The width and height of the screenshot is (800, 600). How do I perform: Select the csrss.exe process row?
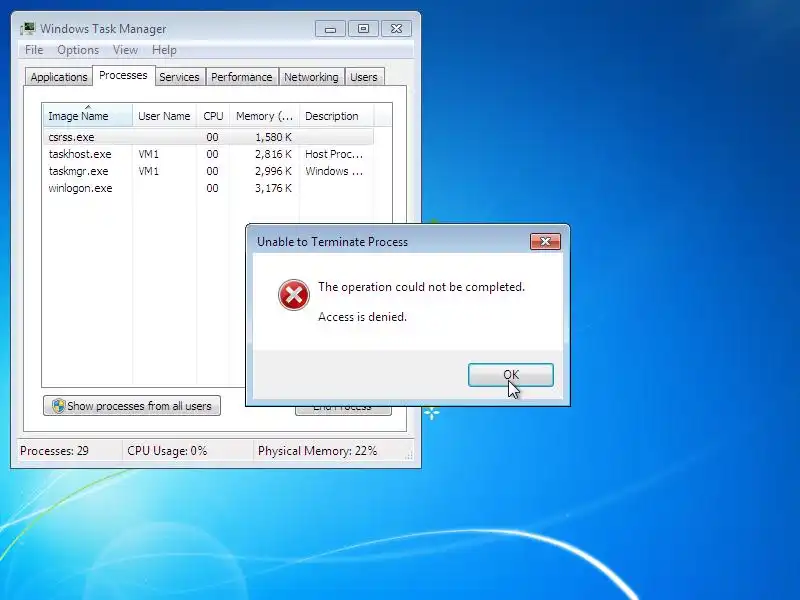tap(208, 137)
